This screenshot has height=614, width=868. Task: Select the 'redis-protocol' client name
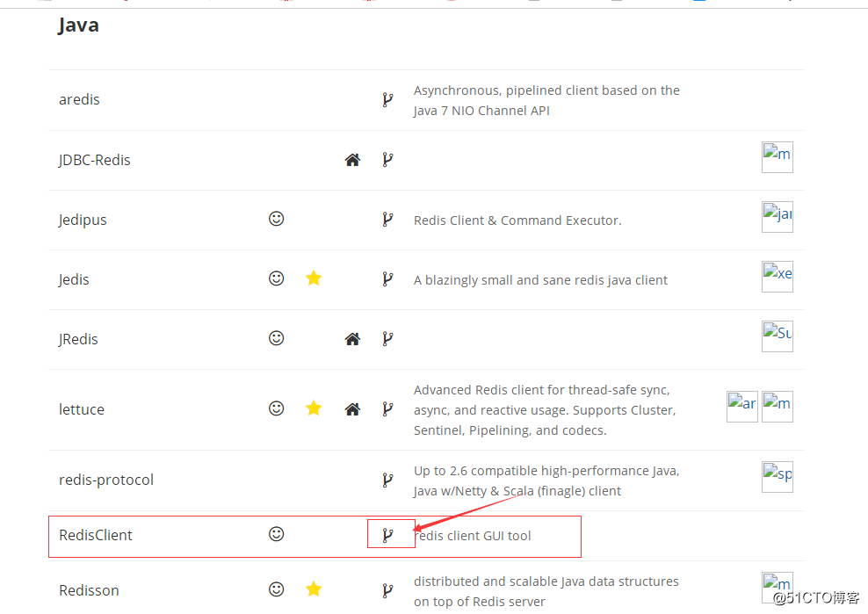point(106,480)
